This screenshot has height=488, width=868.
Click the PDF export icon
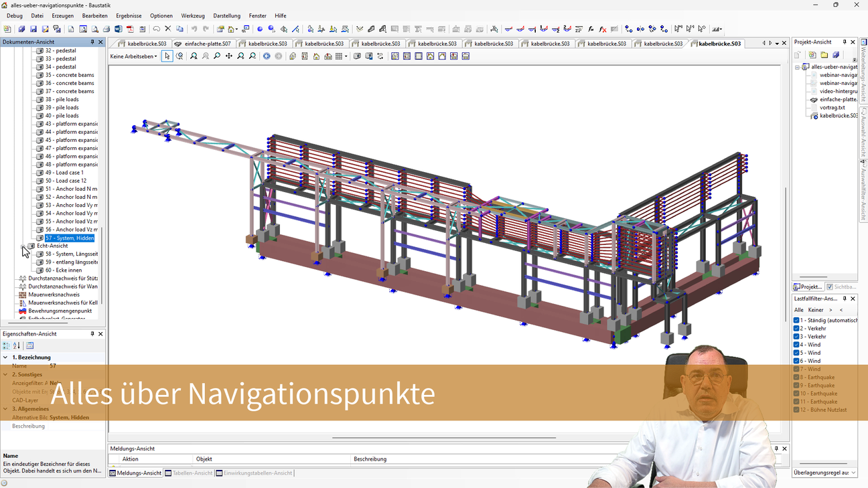[x=130, y=29]
